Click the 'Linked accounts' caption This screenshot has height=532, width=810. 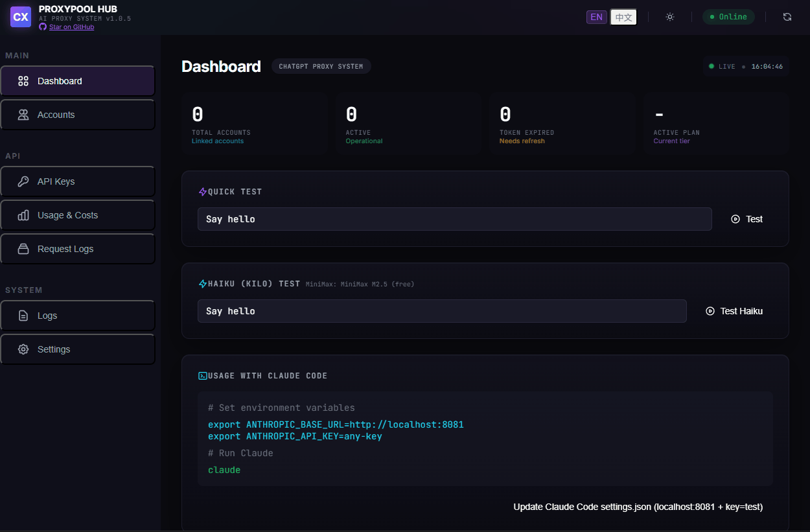click(x=218, y=141)
